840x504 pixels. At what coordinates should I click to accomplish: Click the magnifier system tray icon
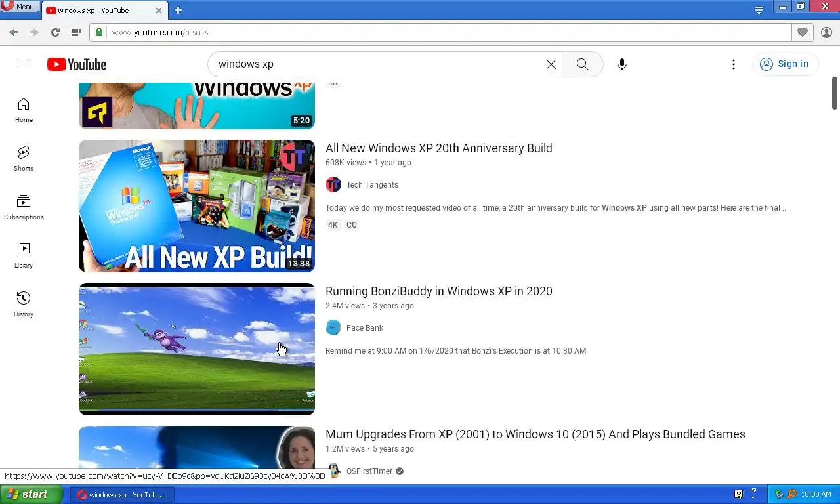coord(791,494)
